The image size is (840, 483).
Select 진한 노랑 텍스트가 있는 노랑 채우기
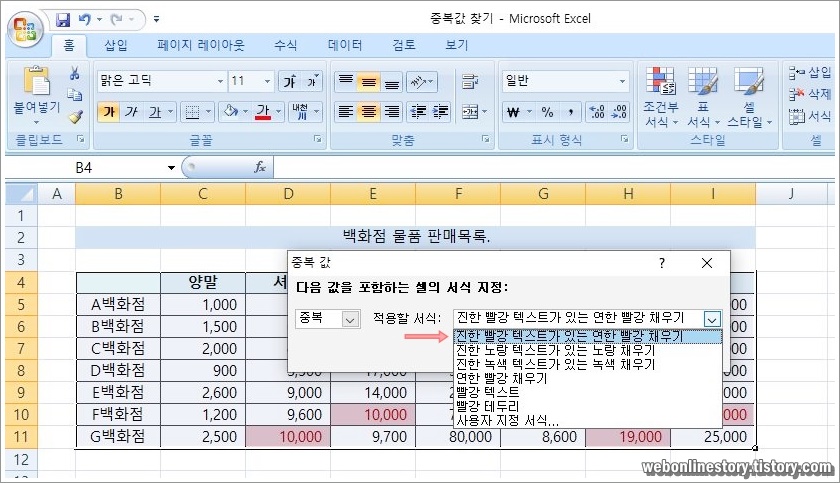coord(588,350)
